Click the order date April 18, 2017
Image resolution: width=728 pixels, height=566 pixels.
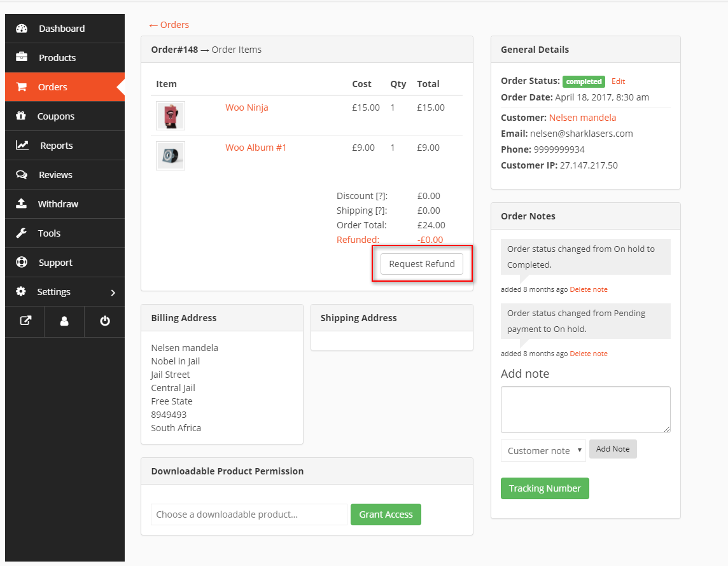click(x=602, y=97)
